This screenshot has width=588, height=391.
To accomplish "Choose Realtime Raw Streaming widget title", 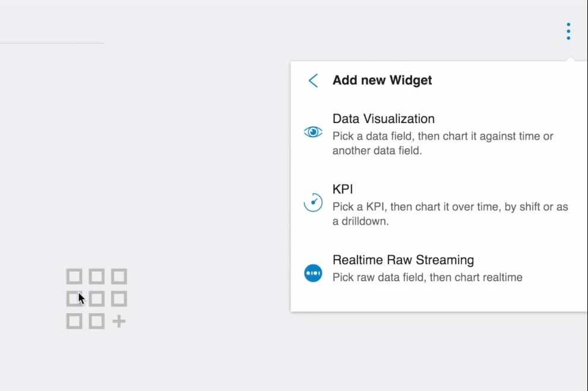I will (403, 260).
